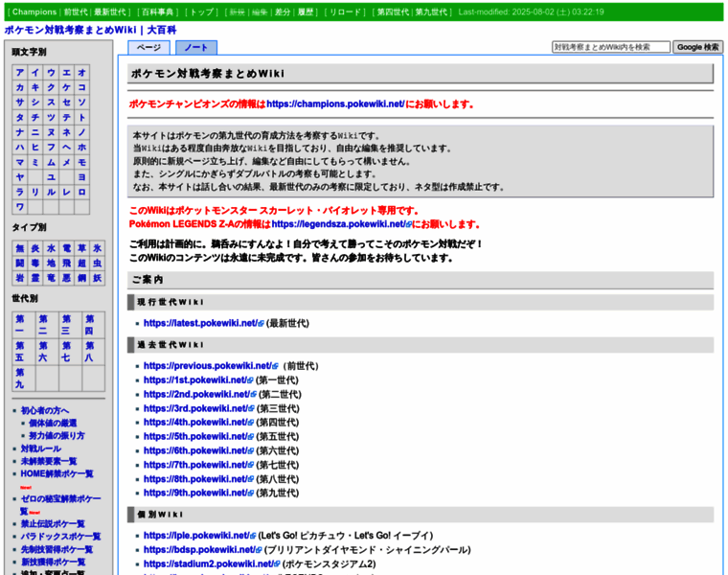Screen dimensions: 728x575
Task: Go to 前世代 in the top bar
Action: (76, 12)
